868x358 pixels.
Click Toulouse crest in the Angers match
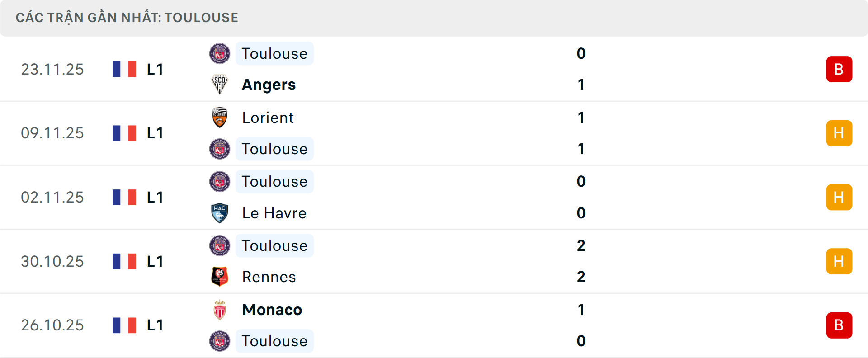220,54
